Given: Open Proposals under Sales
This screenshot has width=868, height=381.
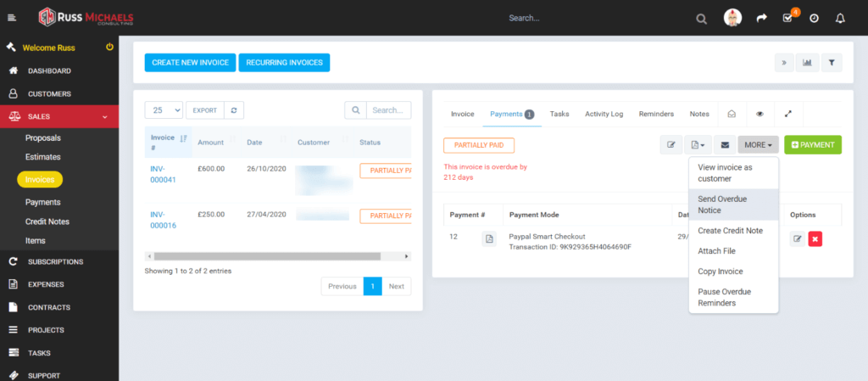Looking at the screenshot, I should click(x=43, y=138).
